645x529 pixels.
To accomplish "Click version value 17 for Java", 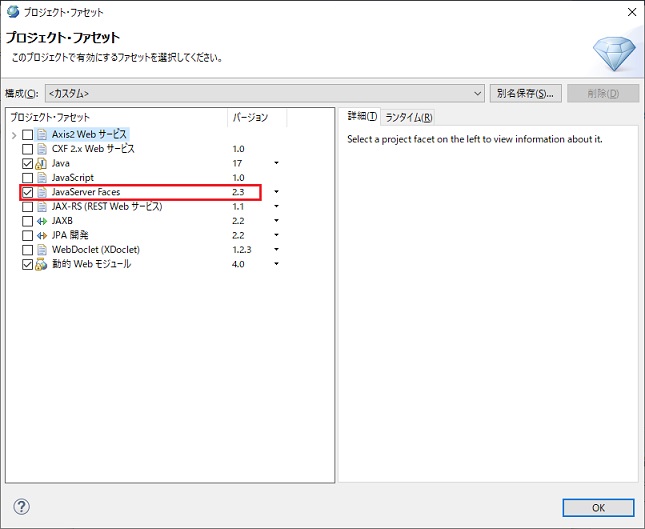I will click(x=237, y=163).
